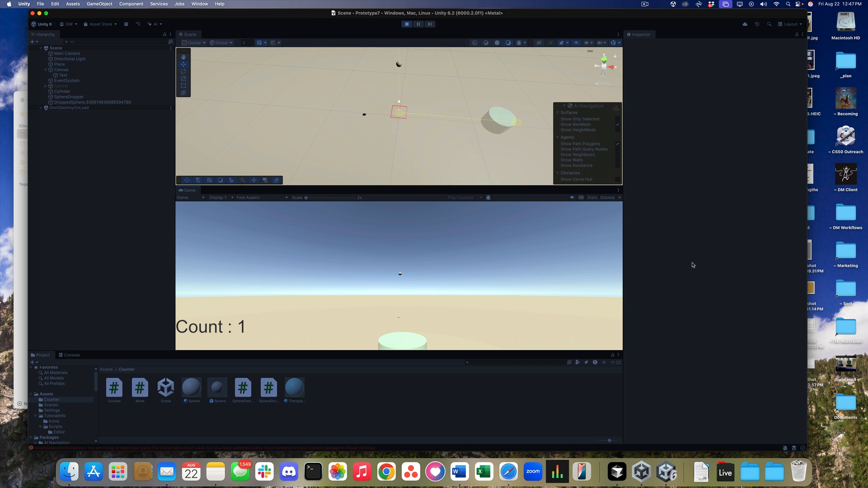
Task: Uncheck Show NavMesh checkbox
Action: tap(618, 124)
